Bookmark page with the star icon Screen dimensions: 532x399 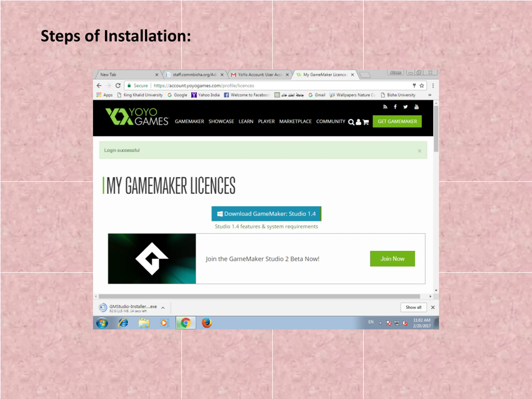click(x=422, y=86)
